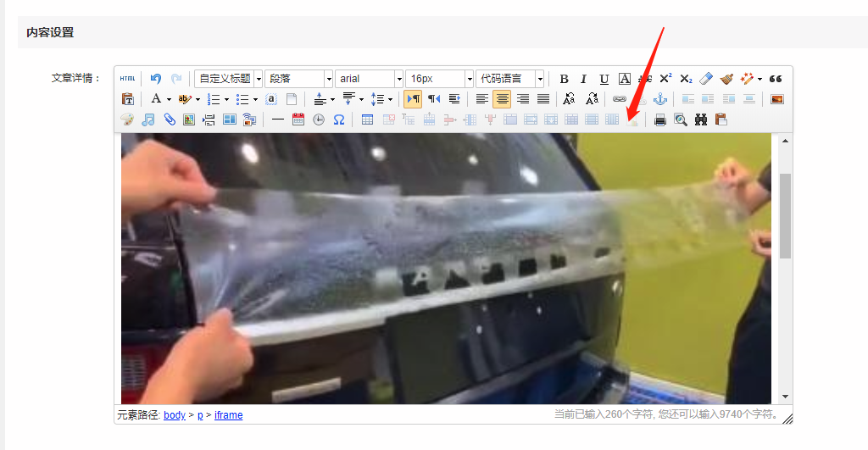Toggle left-to-right text direction
Screen dimensions: 868x450
point(413,99)
